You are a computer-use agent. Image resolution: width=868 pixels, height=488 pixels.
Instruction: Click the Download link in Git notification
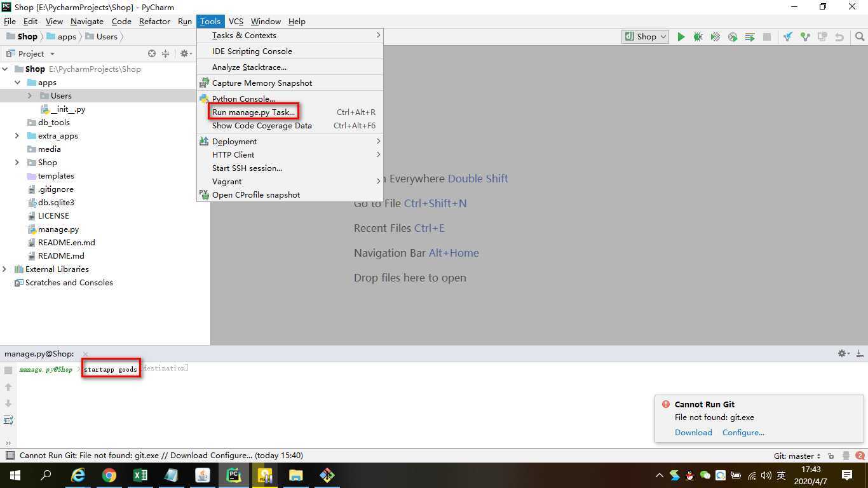click(693, 433)
